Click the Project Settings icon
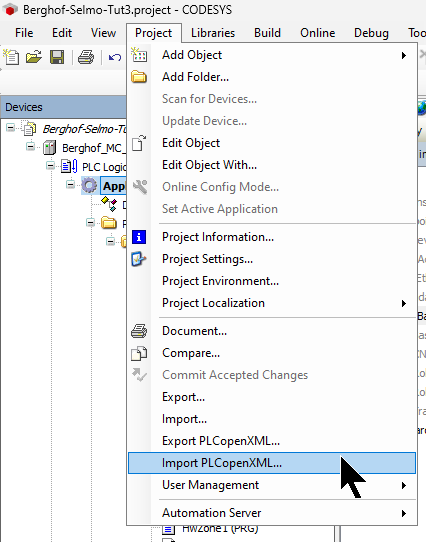The width and height of the screenshot is (426, 542). [x=139, y=259]
